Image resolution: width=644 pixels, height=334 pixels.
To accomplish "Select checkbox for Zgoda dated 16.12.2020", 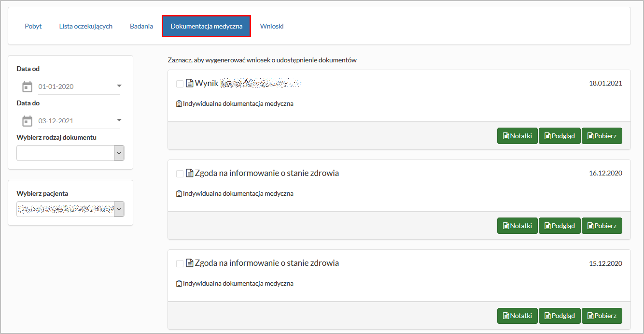I will coord(180,174).
